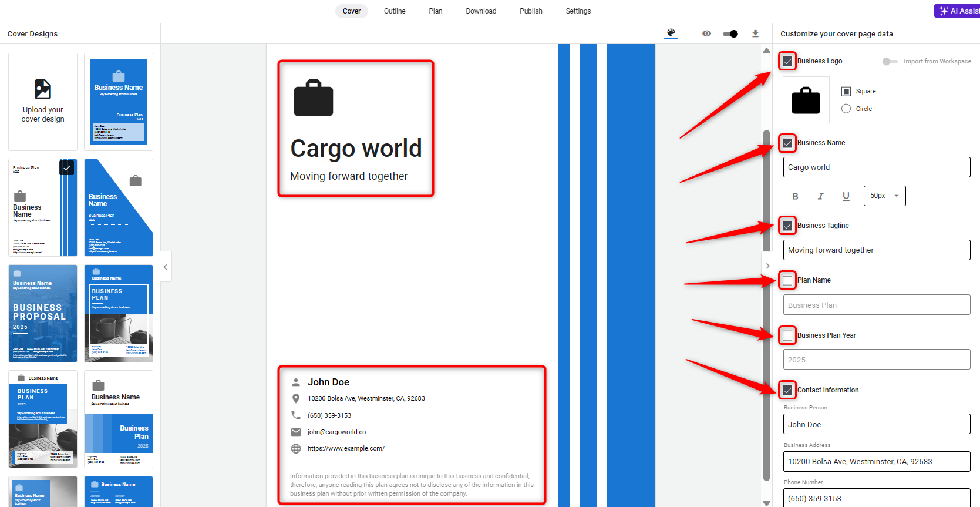
Task: Click the person icon beside John Doe
Action: pyautogui.click(x=296, y=382)
